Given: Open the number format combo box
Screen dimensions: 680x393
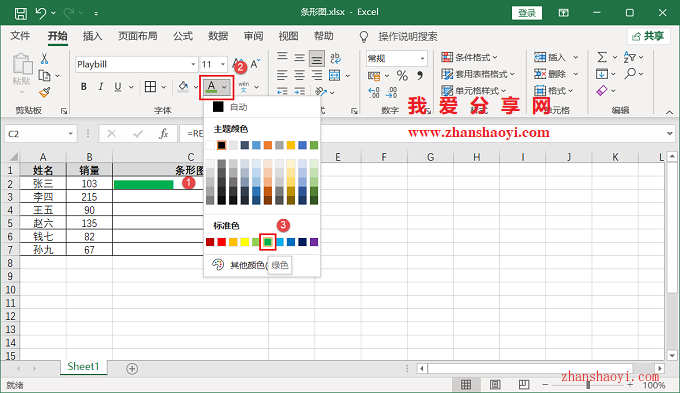Looking at the screenshot, I should (396, 58).
